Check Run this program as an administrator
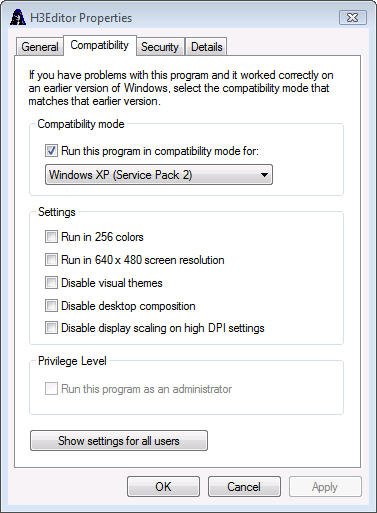 51,389
